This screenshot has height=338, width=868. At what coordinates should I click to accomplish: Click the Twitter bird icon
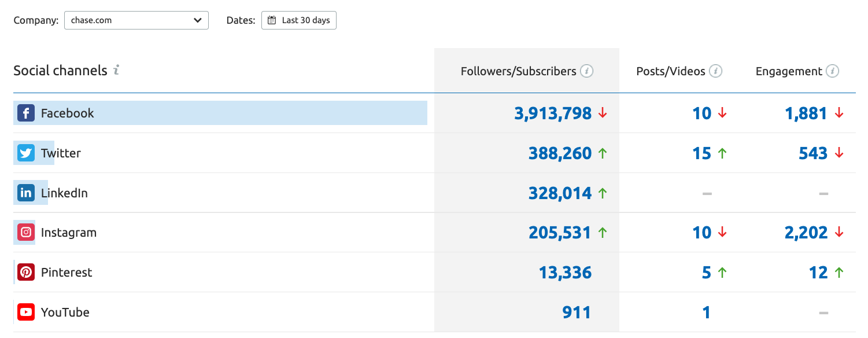tap(26, 153)
